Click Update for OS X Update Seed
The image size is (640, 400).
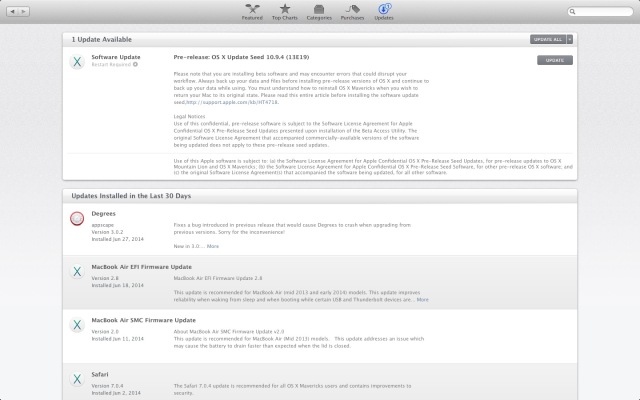pos(555,60)
